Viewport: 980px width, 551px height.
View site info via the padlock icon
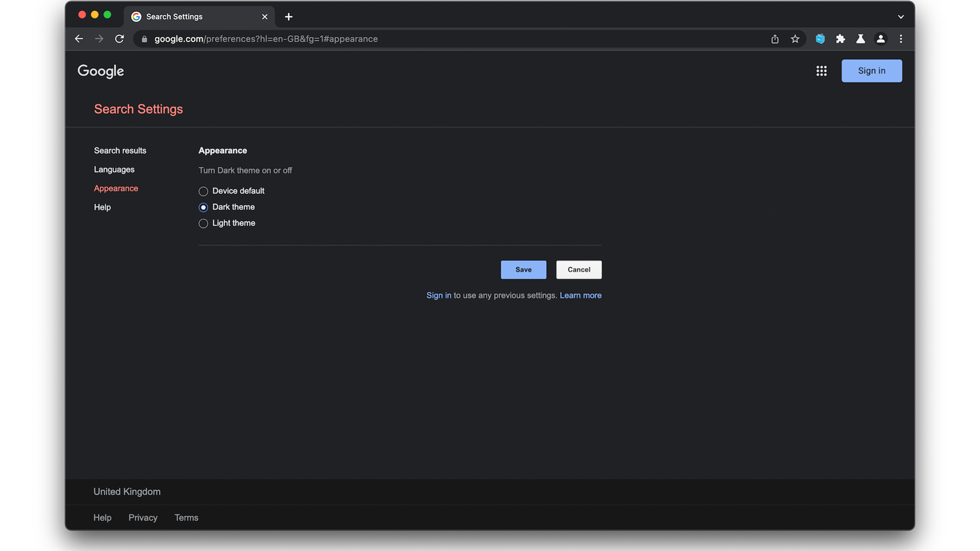click(x=144, y=39)
